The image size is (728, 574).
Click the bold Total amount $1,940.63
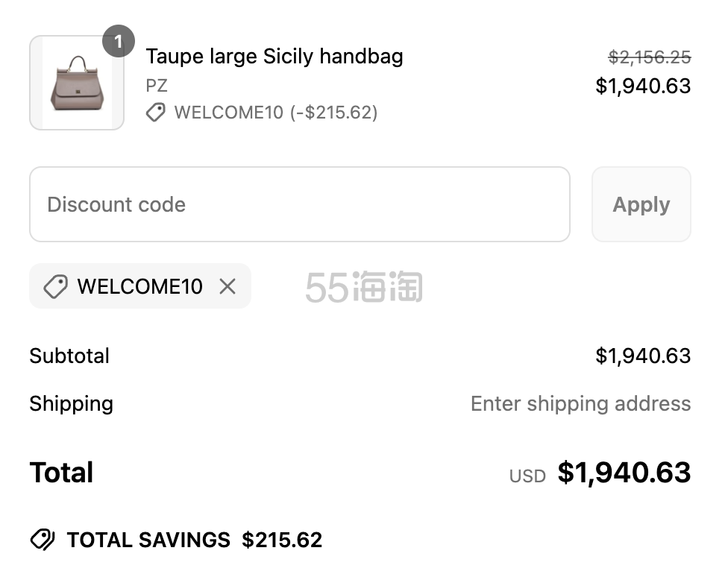624,473
